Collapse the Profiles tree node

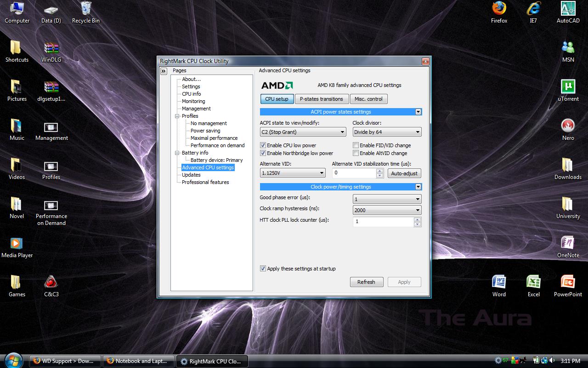point(177,116)
